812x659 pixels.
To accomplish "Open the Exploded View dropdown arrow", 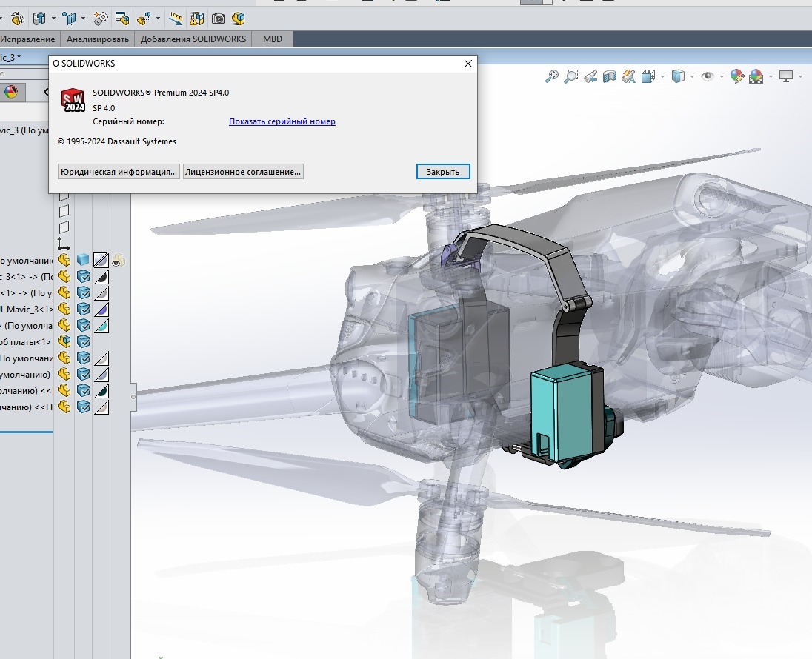I will pos(158,19).
